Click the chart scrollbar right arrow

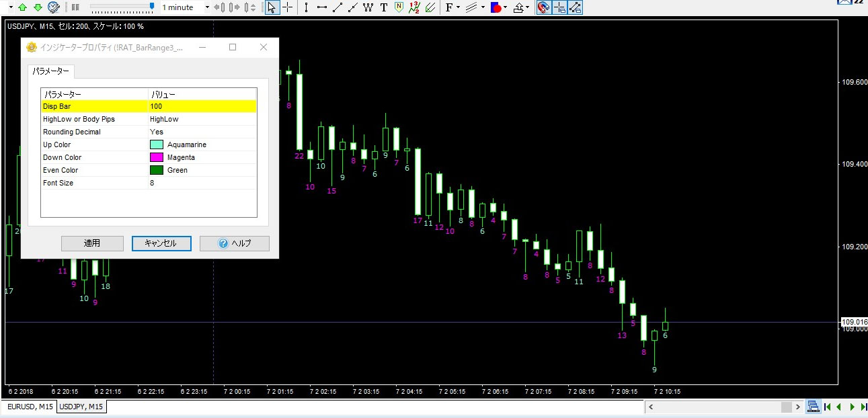point(799,407)
